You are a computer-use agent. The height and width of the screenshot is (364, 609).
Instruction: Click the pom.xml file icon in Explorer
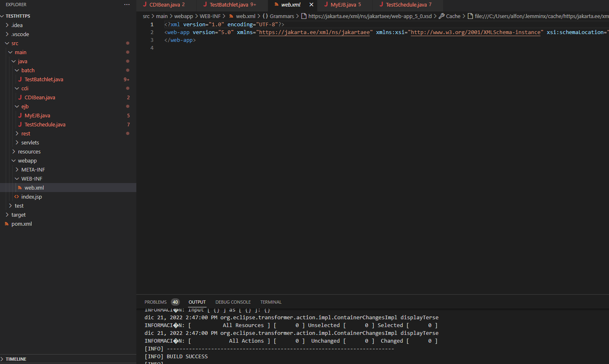6,224
